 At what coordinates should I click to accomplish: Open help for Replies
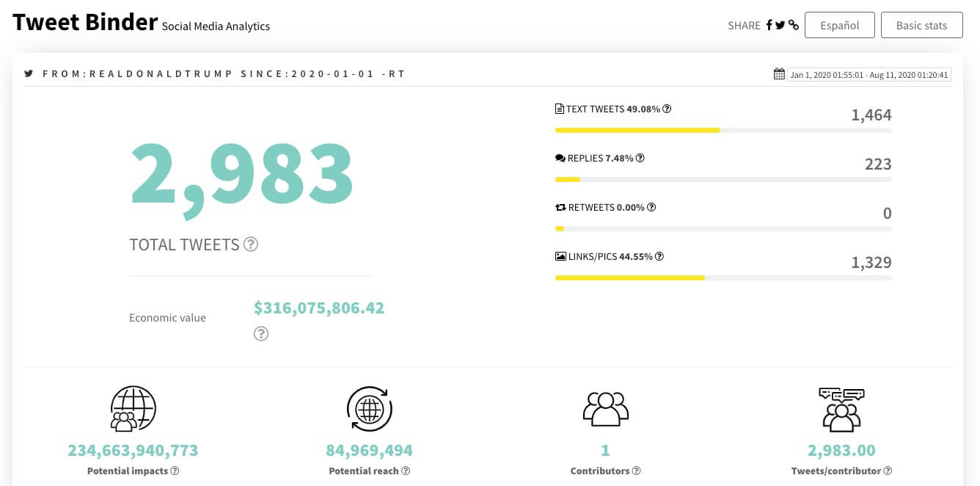[x=640, y=158]
